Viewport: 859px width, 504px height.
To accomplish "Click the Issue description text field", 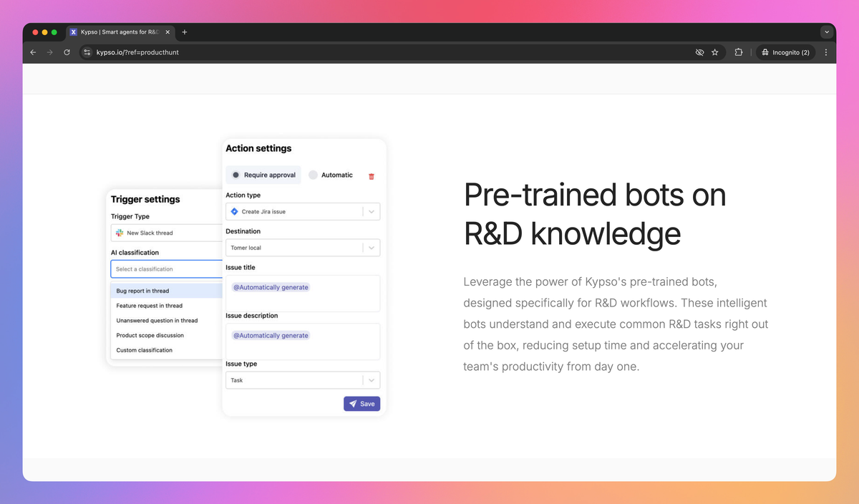I will (x=303, y=341).
